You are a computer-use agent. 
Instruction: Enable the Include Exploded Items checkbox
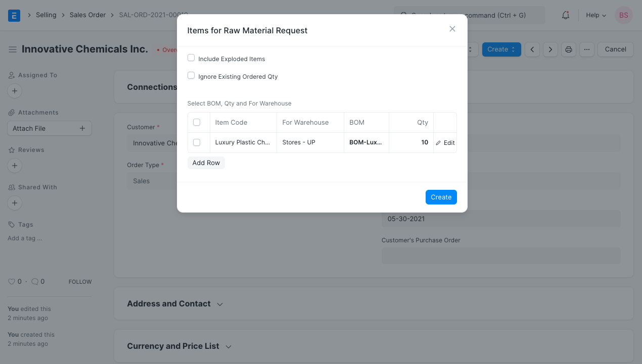[191, 58]
